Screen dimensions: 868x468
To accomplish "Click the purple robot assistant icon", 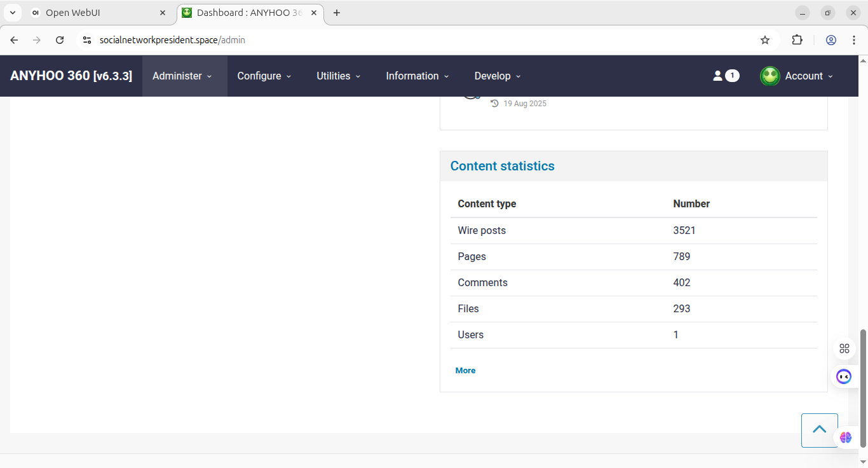I will coord(843,376).
